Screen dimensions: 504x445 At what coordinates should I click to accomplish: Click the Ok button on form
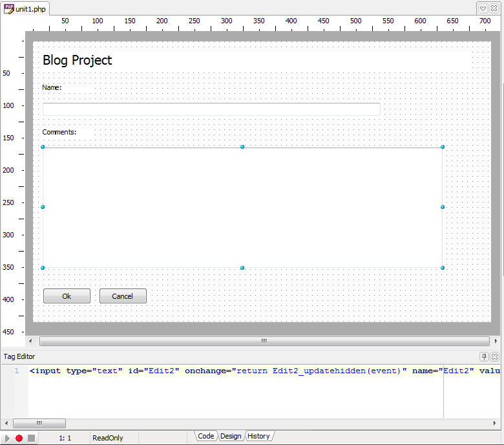pyautogui.click(x=67, y=296)
